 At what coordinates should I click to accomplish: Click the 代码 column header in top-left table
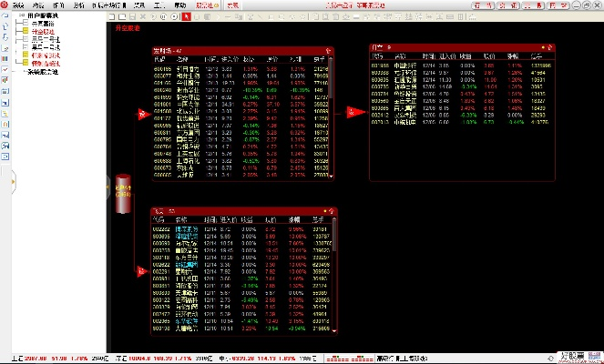pyautogui.click(x=161, y=58)
